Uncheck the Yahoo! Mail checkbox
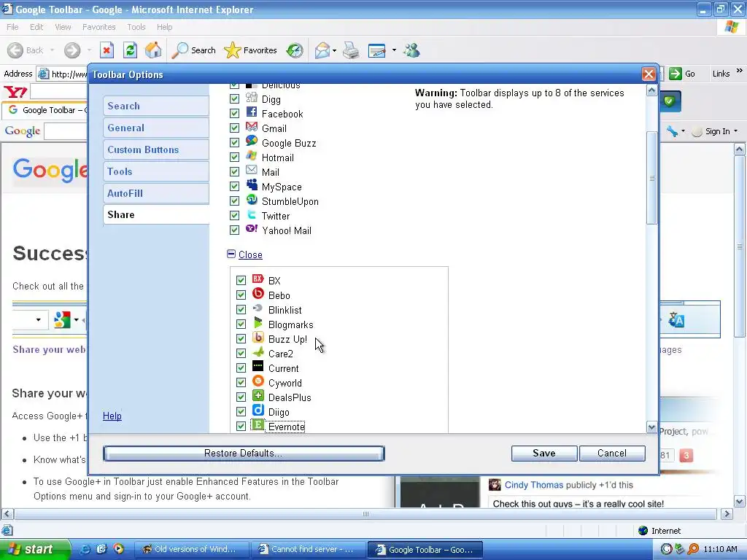The height and width of the screenshot is (560, 747). point(234,230)
